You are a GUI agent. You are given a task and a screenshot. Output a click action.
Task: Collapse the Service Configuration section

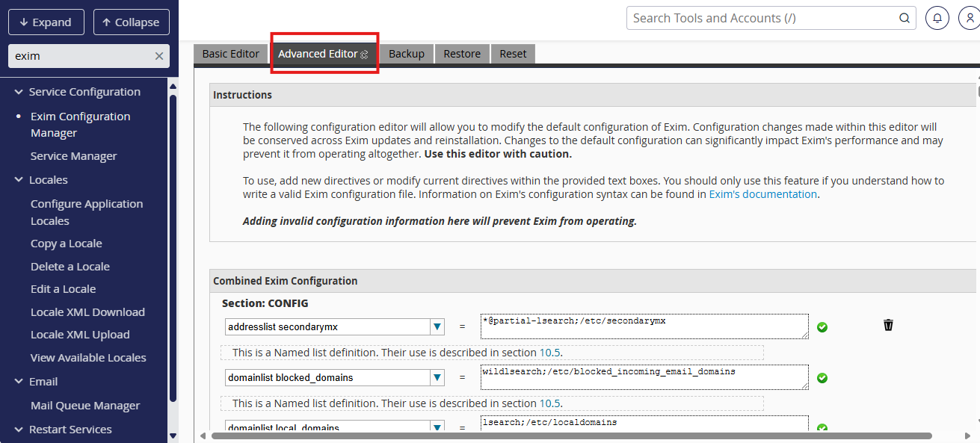pyautogui.click(x=19, y=92)
